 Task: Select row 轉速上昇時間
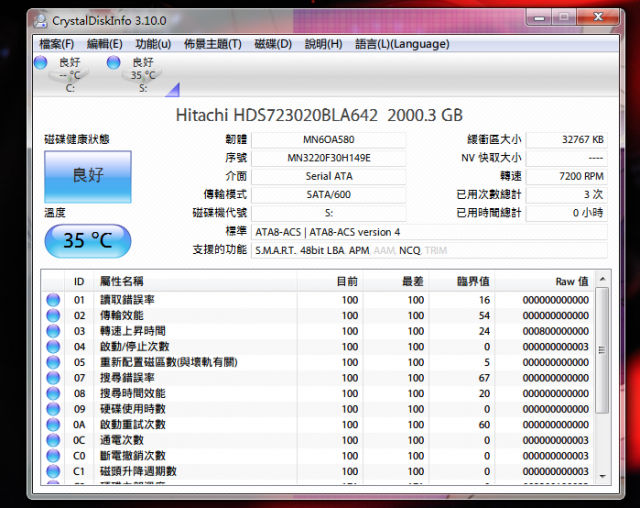(x=318, y=331)
